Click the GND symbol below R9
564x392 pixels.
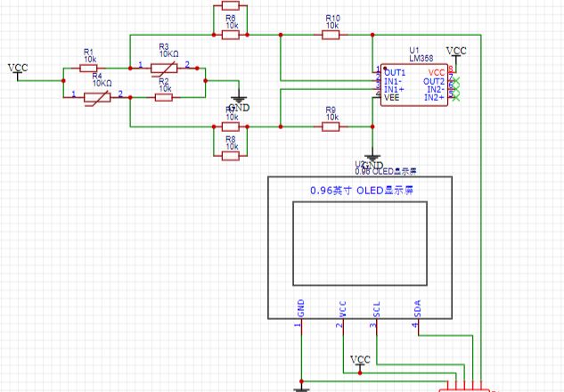click(x=372, y=160)
